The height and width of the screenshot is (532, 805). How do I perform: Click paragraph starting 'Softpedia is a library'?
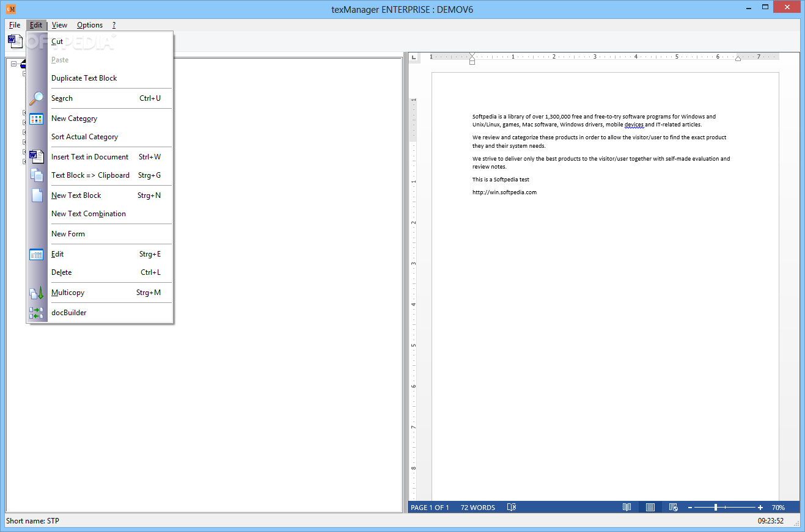[594, 120]
